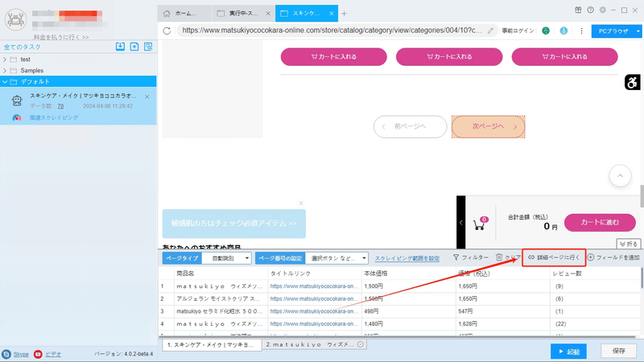Click 料金を払うに行く link
This screenshot has width=644, height=362.
pyautogui.click(x=61, y=37)
